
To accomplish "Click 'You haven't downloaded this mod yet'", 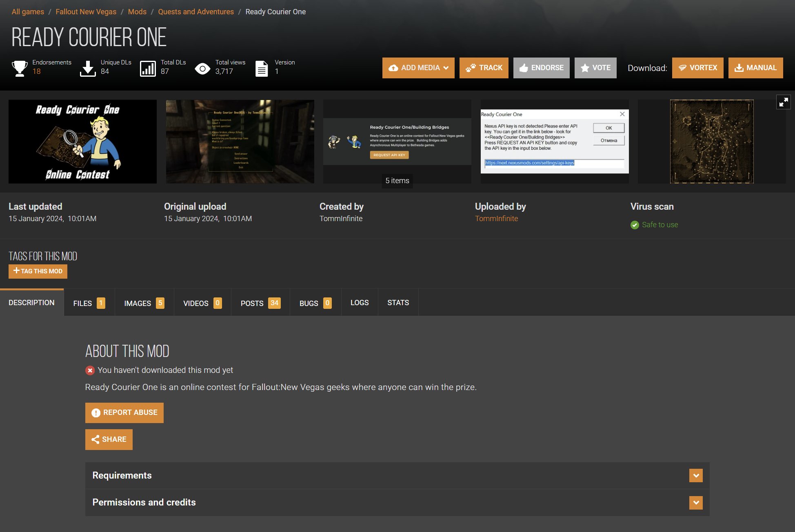I will pos(165,370).
